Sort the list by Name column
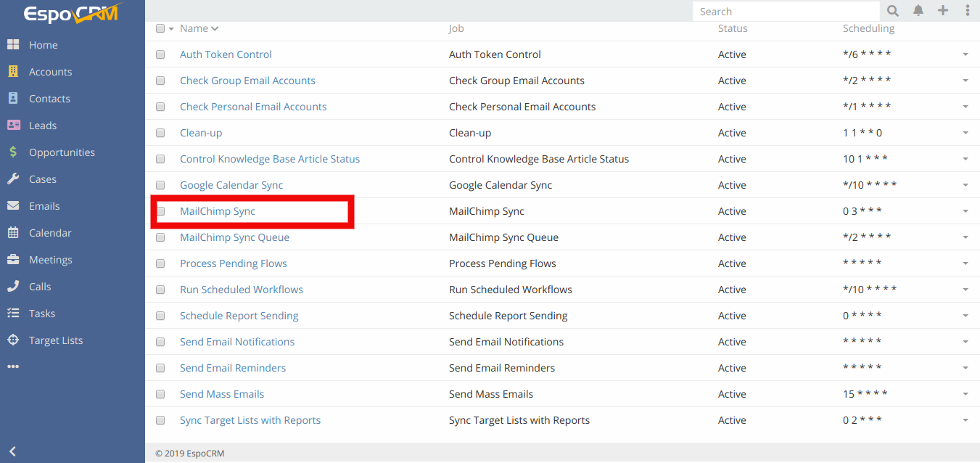980x463 pixels. click(194, 28)
